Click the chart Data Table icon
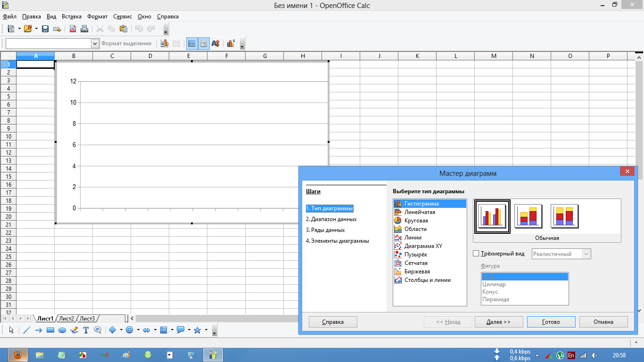Viewport: 644px width, 362px height. click(176, 43)
